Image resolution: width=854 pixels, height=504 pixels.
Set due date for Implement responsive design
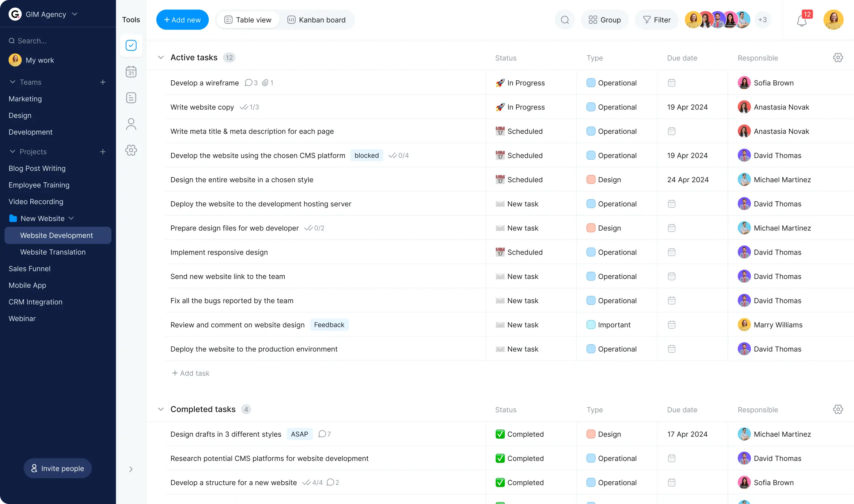click(x=671, y=252)
